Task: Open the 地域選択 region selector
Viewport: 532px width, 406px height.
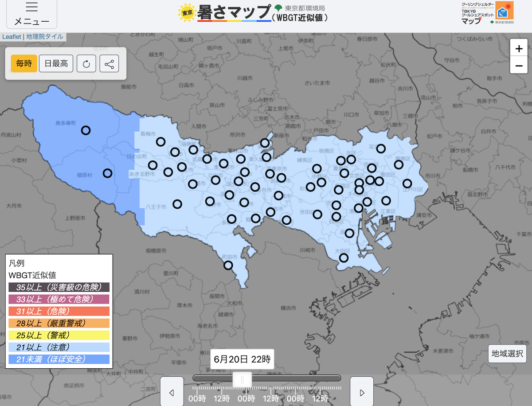Action: [507, 353]
